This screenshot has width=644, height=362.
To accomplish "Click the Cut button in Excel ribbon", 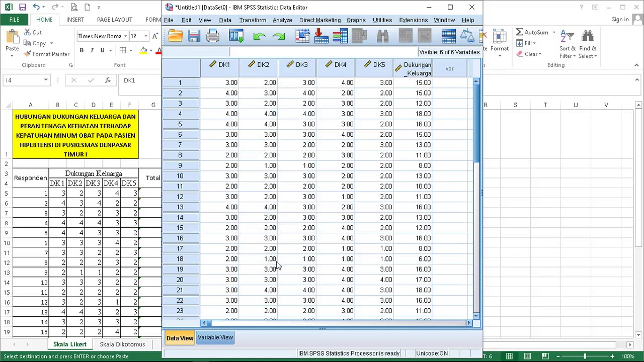I will pyautogui.click(x=33, y=32).
